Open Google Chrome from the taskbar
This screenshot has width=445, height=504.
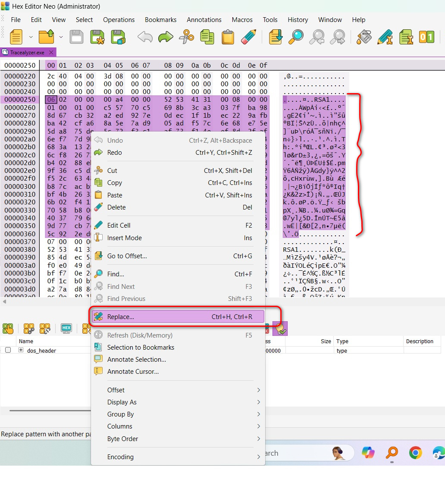[x=415, y=453]
